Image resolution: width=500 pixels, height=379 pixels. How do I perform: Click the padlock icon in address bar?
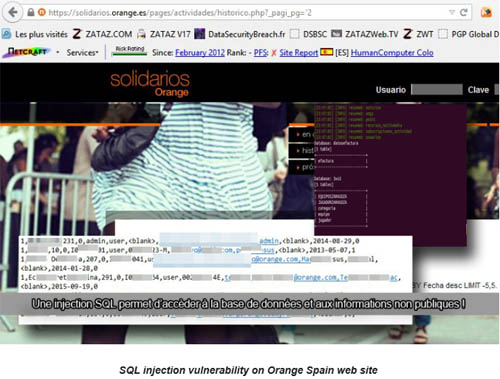31,13
